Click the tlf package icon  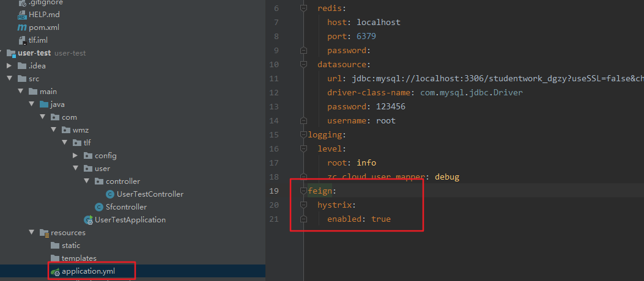click(77, 143)
